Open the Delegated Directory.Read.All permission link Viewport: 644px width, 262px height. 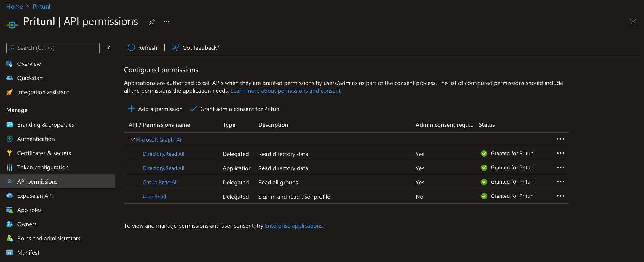click(163, 154)
